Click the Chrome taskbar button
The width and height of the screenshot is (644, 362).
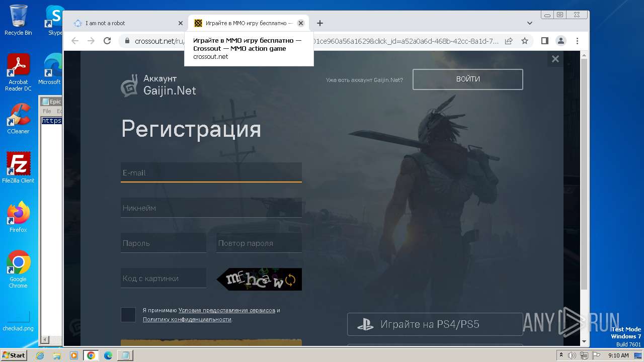click(91, 355)
